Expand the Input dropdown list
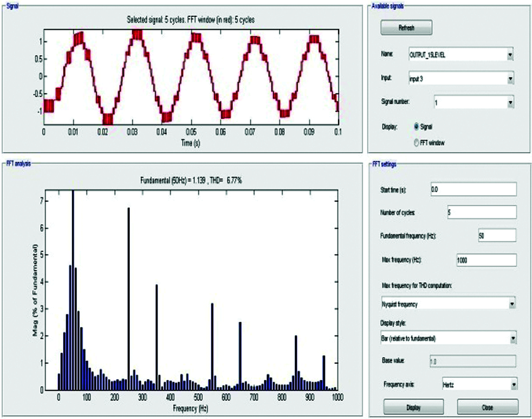The height and width of the screenshot is (419, 532). pyautogui.click(x=461, y=78)
